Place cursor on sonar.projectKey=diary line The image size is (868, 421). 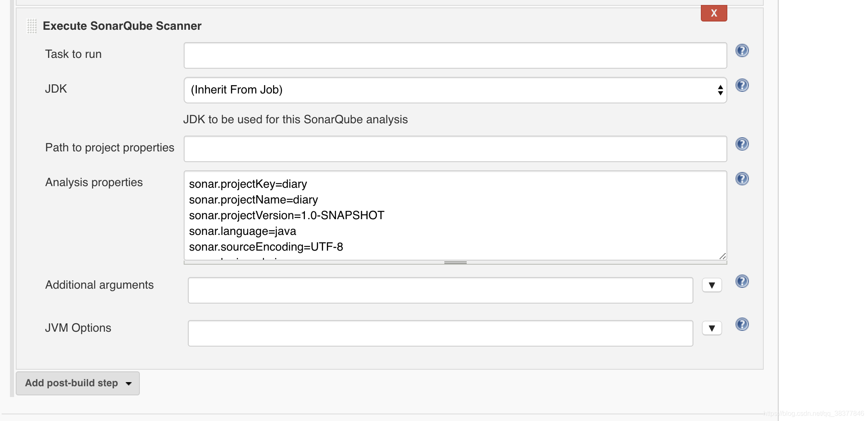248,184
